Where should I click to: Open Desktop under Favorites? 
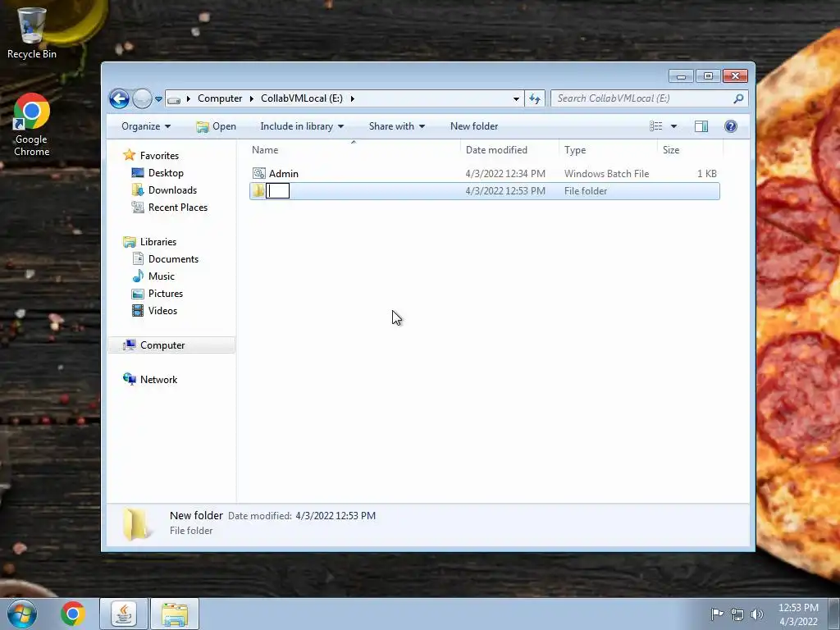coord(166,173)
